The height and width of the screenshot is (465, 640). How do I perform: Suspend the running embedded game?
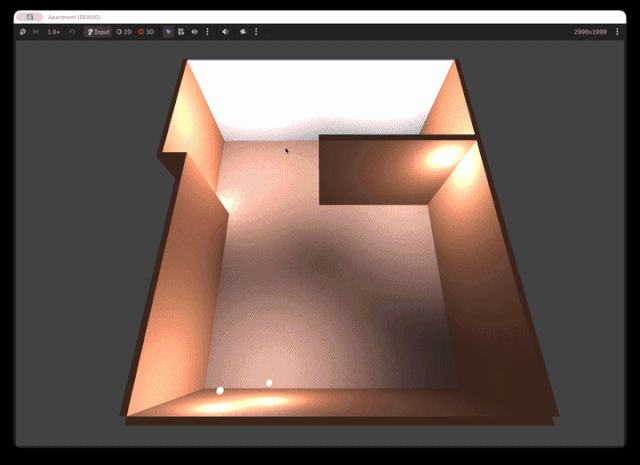click(x=23, y=32)
